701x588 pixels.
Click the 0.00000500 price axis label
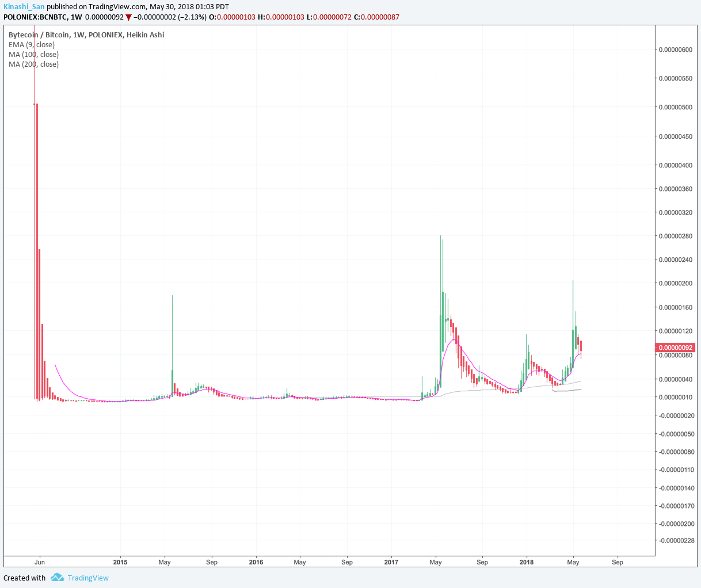pos(676,108)
